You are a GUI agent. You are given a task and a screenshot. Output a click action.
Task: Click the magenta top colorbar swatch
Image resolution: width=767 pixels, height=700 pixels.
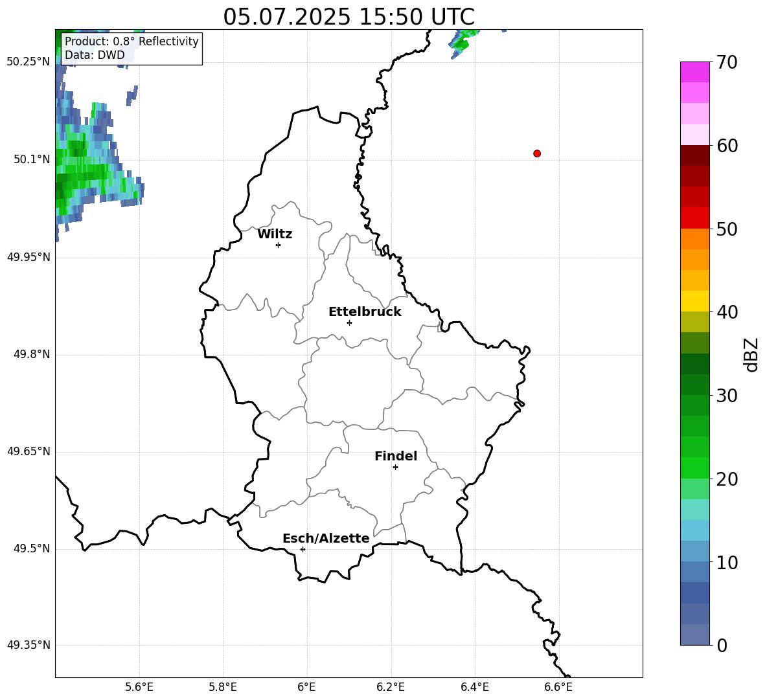[694, 73]
